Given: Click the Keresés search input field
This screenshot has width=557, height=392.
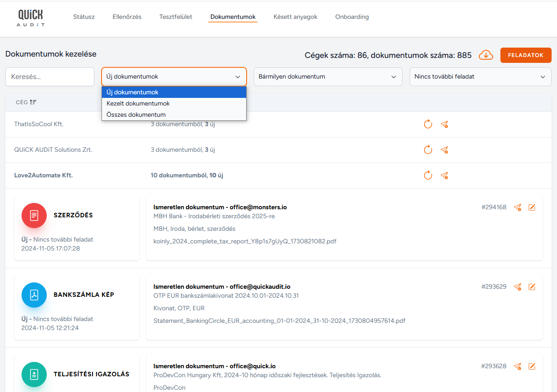Looking at the screenshot, I should pyautogui.click(x=50, y=77).
